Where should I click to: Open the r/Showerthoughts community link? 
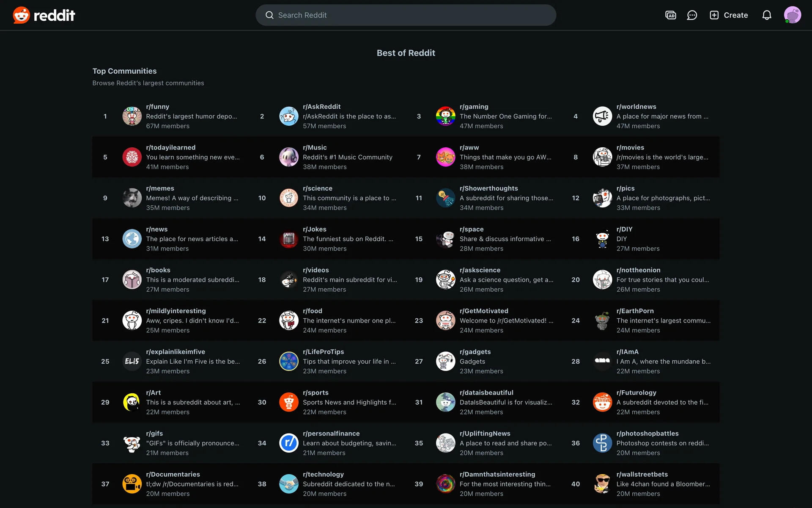click(x=488, y=188)
